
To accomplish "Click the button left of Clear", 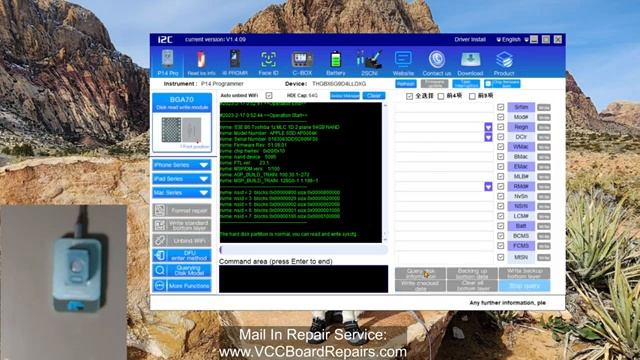I will tap(345, 96).
